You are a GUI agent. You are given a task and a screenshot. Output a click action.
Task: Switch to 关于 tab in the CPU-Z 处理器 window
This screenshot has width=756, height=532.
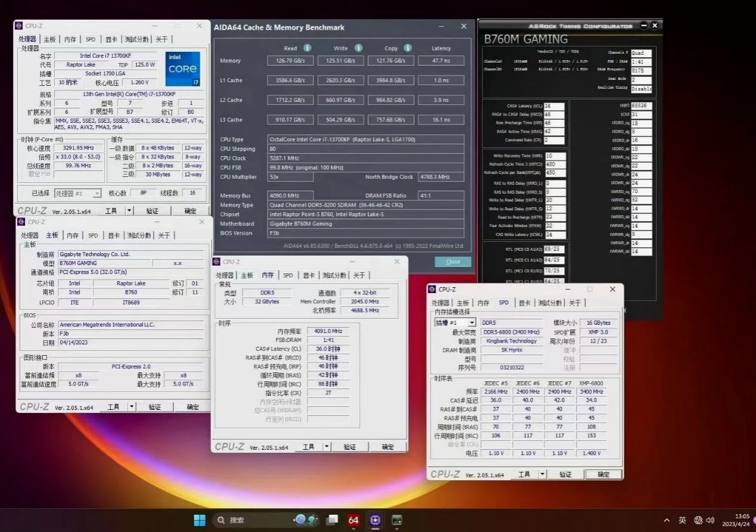[161, 39]
